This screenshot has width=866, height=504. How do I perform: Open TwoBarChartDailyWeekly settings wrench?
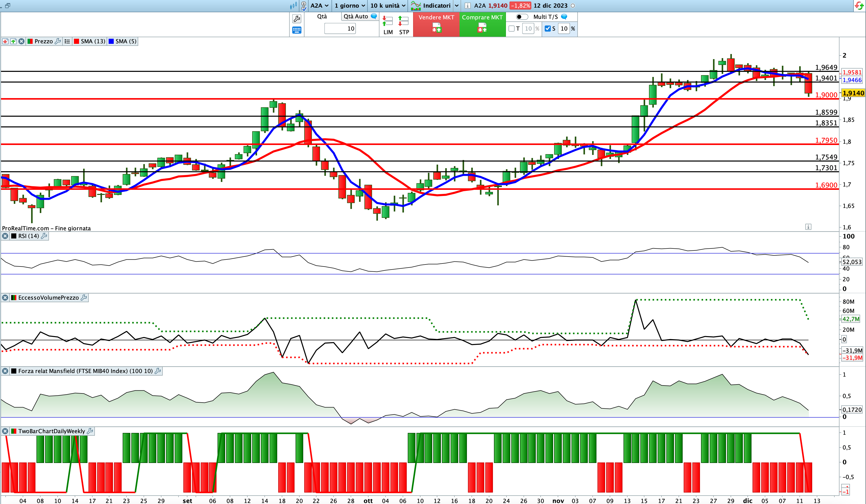point(90,431)
